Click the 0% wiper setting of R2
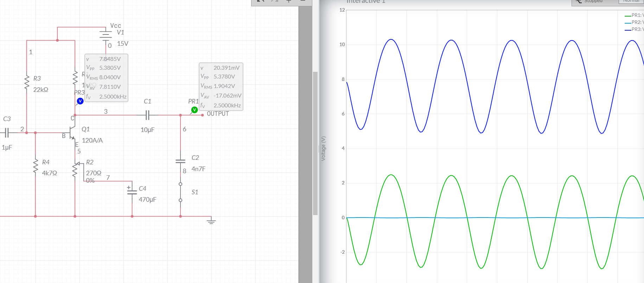 pyautogui.click(x=90, y=181)
